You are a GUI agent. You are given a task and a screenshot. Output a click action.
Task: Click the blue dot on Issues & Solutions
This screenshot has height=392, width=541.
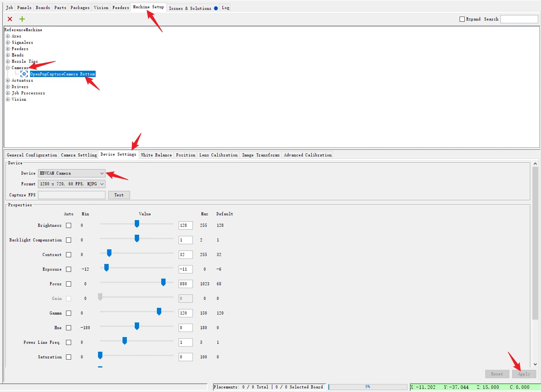216,8
